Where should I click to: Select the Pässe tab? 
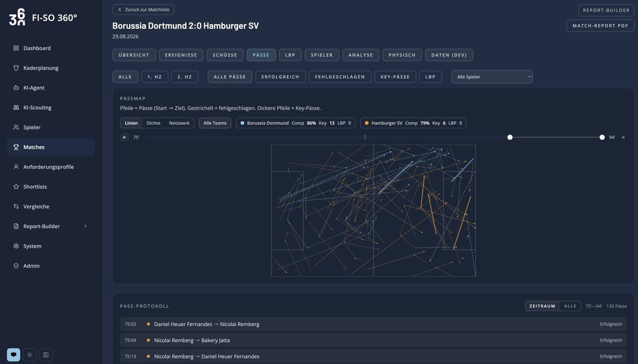click(261, 55)
